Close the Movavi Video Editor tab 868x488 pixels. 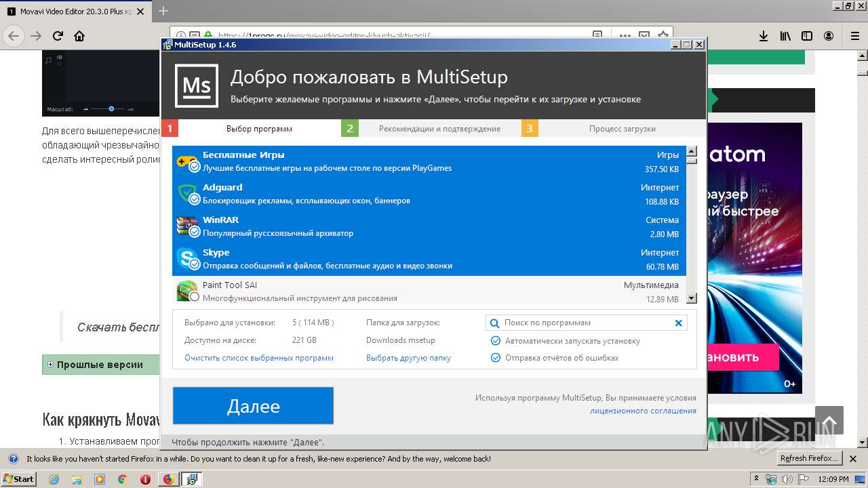pyautogui.click(x=140, y=12)
